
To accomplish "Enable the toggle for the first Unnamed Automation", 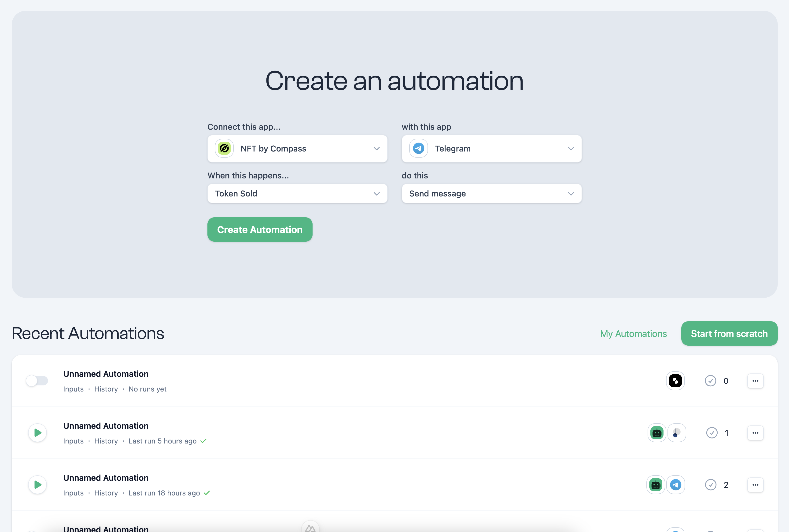I will pos(37,381).
